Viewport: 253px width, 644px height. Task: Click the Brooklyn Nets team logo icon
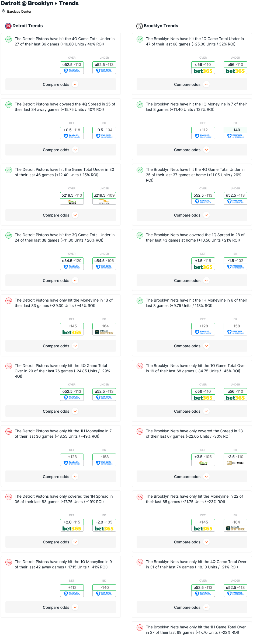point(140,26)
